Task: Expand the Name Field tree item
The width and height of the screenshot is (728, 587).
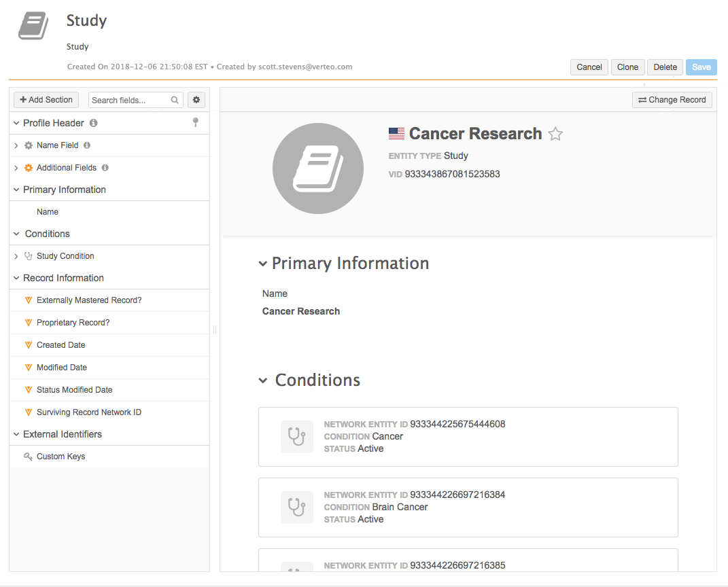Action: click(16, 145)
